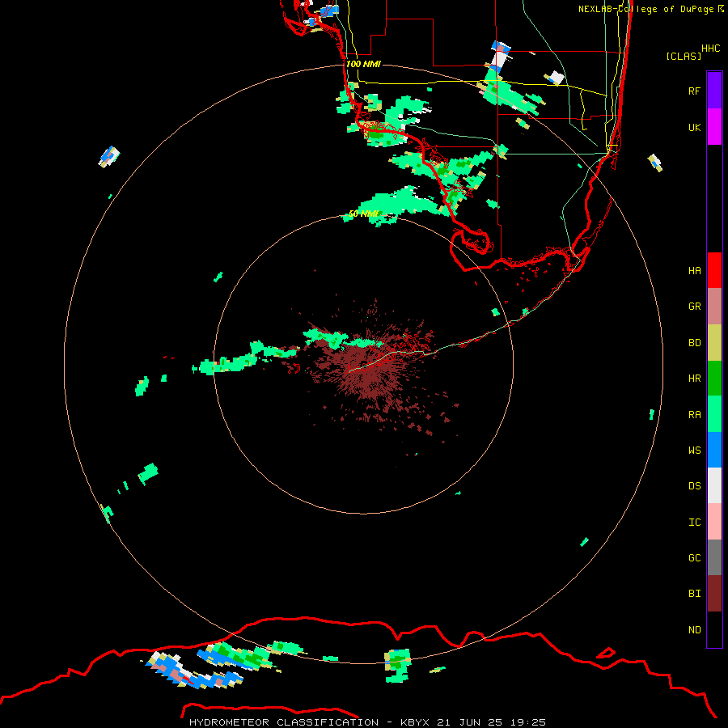Click the GR legend label
The height and width of the screenshot is (728, 728).
point(694,307)
